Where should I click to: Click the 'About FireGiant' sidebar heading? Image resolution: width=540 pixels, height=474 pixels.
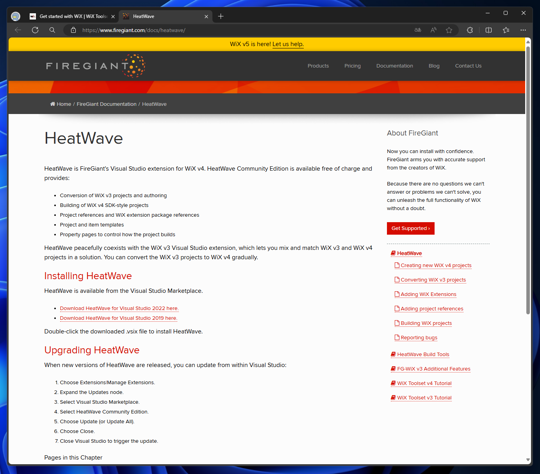coord(412,133)
